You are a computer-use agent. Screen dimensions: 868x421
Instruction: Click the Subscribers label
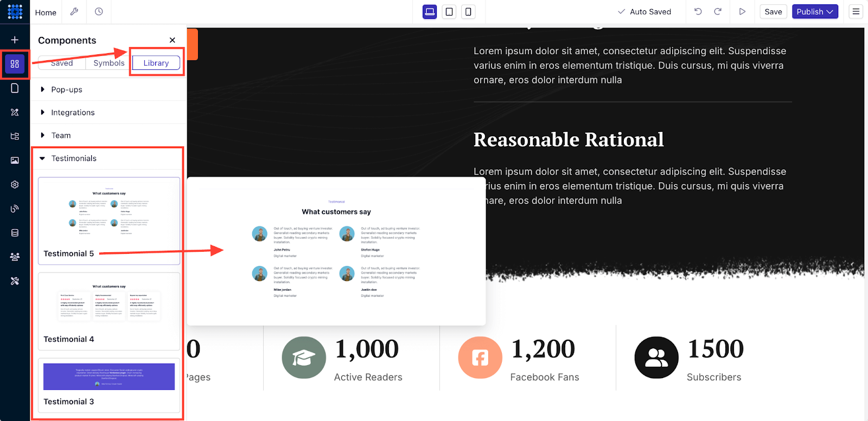click(714, 377)
